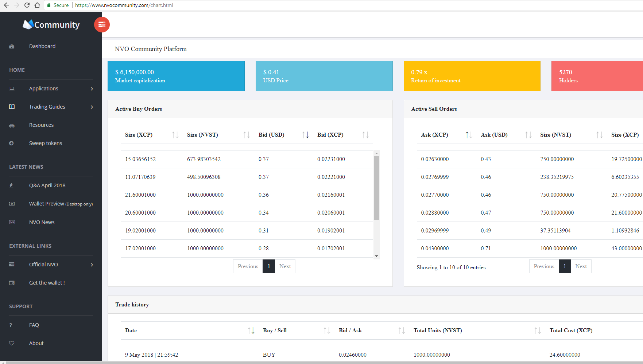Viewport: 643px width, 364px height.
Task: Sort buy orders by Size (NVST) arrows
Action: pyautogui.click(x=247, y=135)
